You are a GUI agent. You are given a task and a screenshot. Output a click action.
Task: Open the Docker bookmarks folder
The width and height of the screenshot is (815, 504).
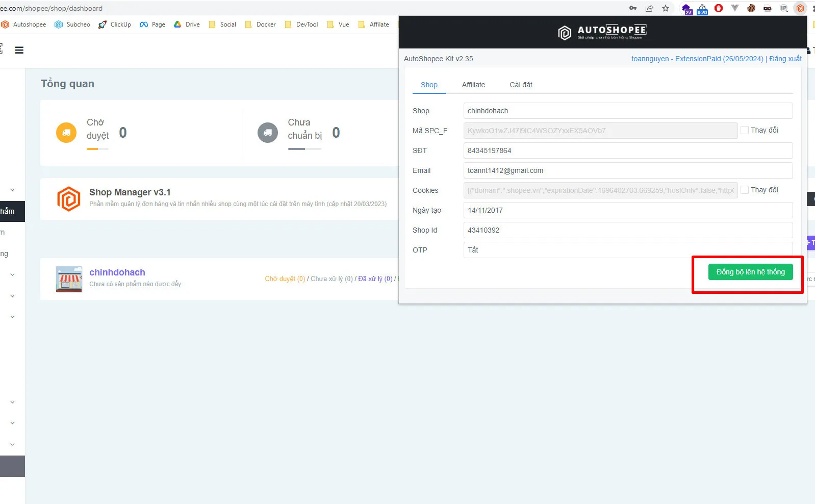(x=261, y=24)
